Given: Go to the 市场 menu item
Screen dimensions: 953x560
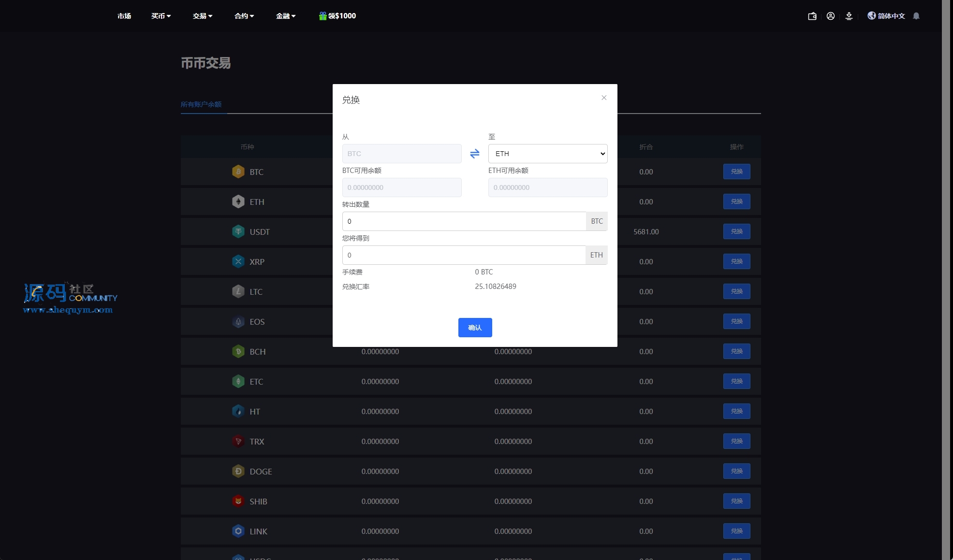Looking at the screenshot, I should [x=124, y=16].
